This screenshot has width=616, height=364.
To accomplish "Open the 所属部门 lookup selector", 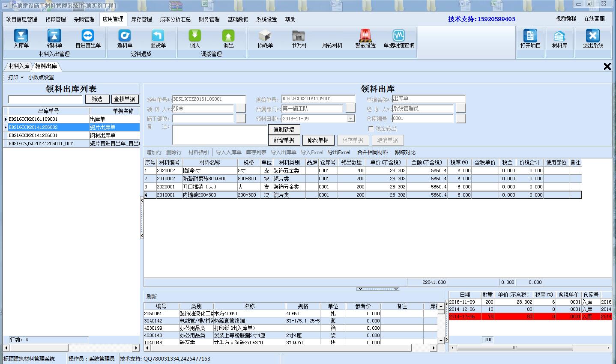I will point(350,108).
